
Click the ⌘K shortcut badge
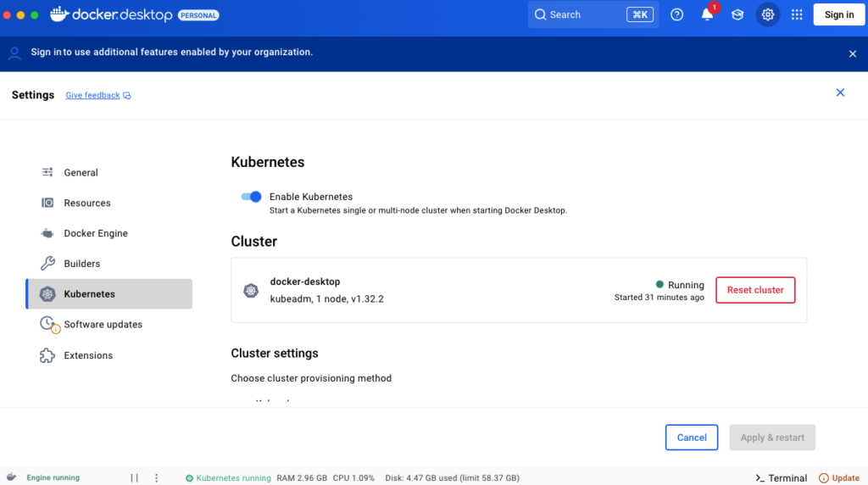[x=640, y=15]
